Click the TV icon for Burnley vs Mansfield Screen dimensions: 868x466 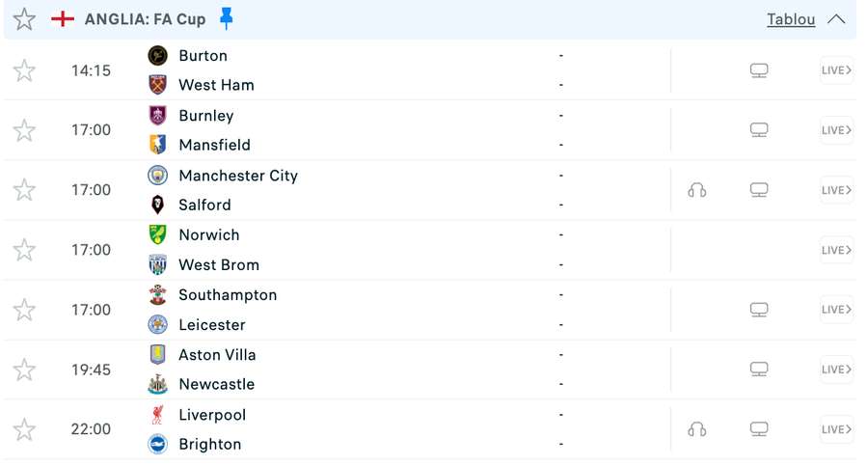pyautogui.click(x=759, y=130)
